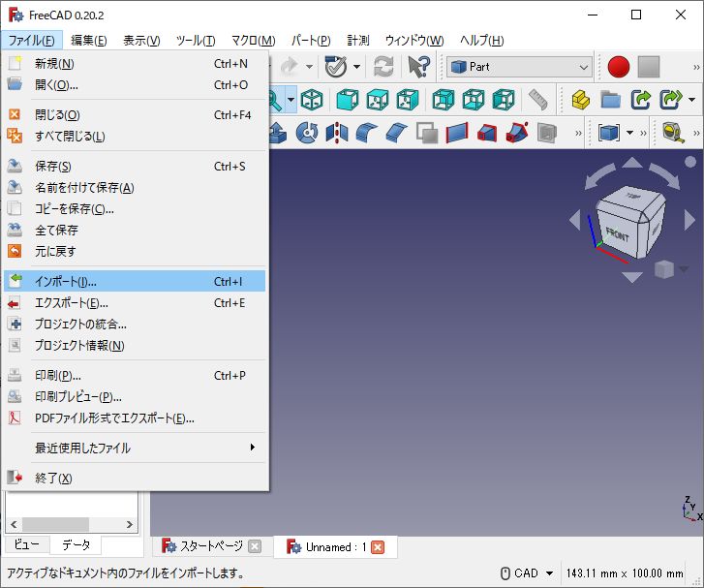Screen dimensions: 704x588
Task: Open the redo history dropdown arrow
Action: (309, 67)
